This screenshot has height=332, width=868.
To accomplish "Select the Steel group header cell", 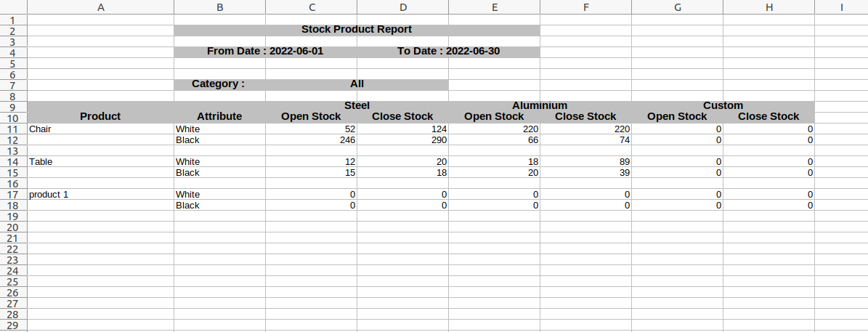I will click(x=357, y=105).
